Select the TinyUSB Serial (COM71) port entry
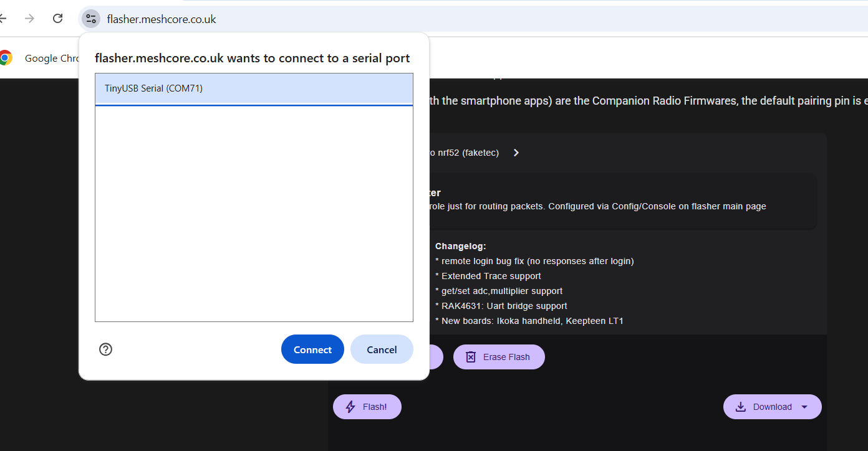This screenshot has height=451, width=868. 253,88
